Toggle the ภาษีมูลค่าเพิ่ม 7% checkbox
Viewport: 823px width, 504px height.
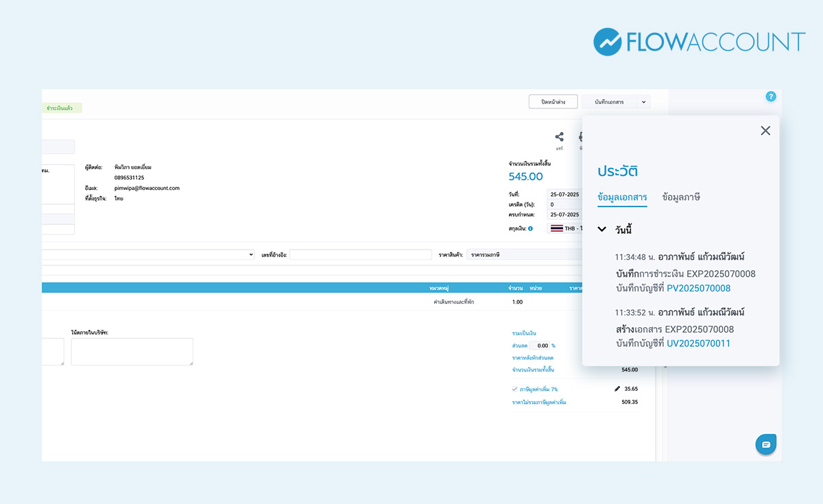tap(514, 389)
